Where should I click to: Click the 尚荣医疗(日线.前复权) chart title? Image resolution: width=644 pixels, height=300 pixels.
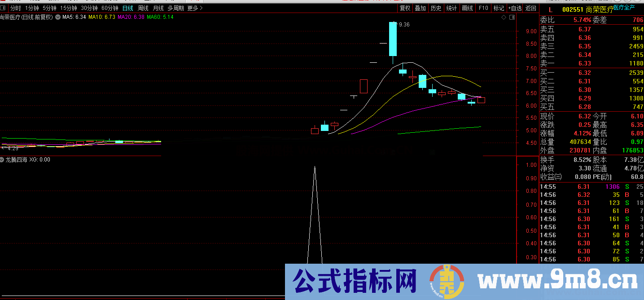point(26,17)
